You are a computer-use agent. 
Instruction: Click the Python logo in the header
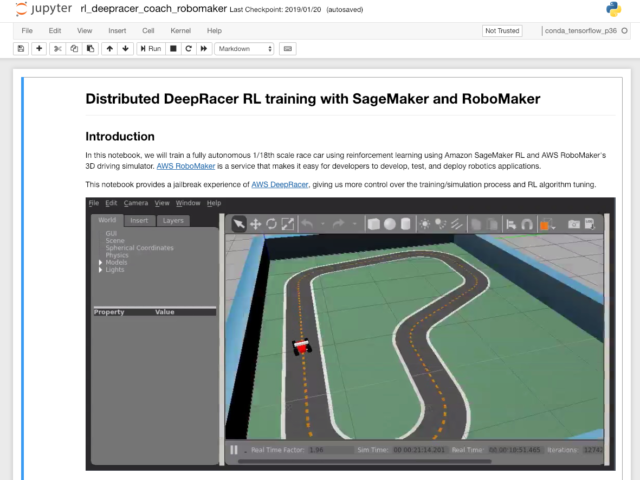point(613,9)
